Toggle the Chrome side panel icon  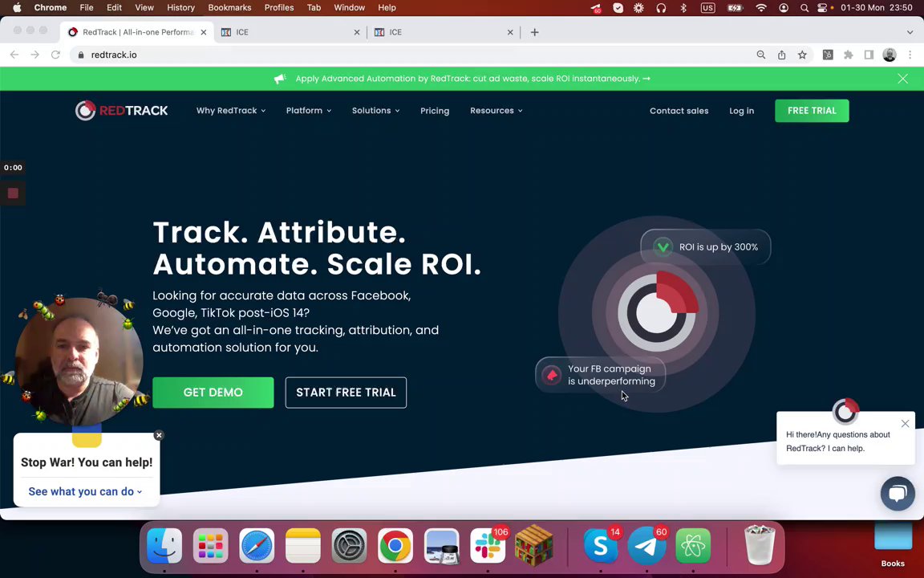pos(869,55)
